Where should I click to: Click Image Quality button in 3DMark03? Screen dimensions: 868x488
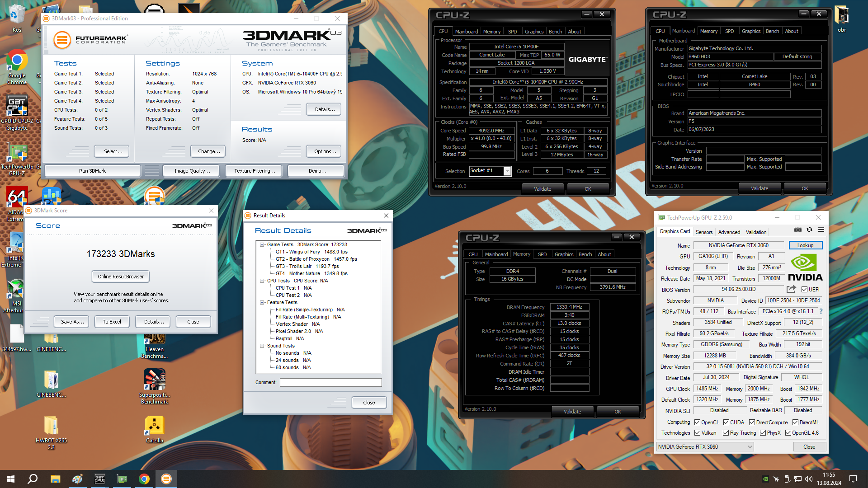[x=192, y=171]
